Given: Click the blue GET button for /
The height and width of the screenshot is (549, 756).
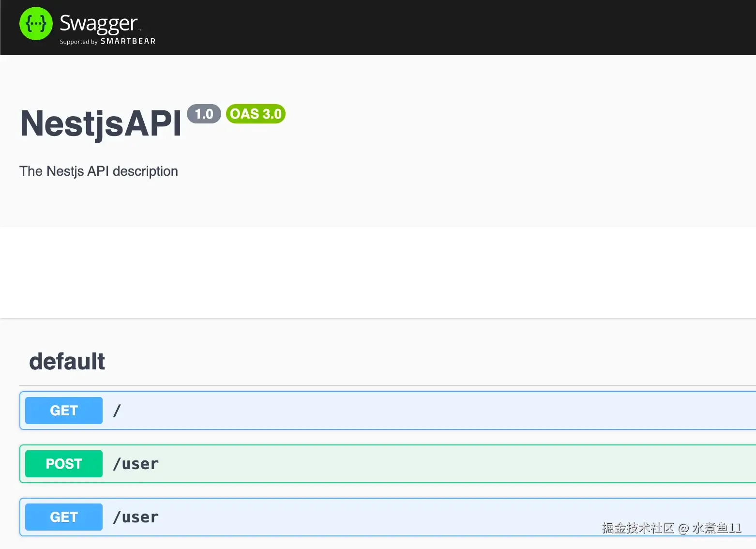Looking at the screenshot, I should click(x=64, y=411).
